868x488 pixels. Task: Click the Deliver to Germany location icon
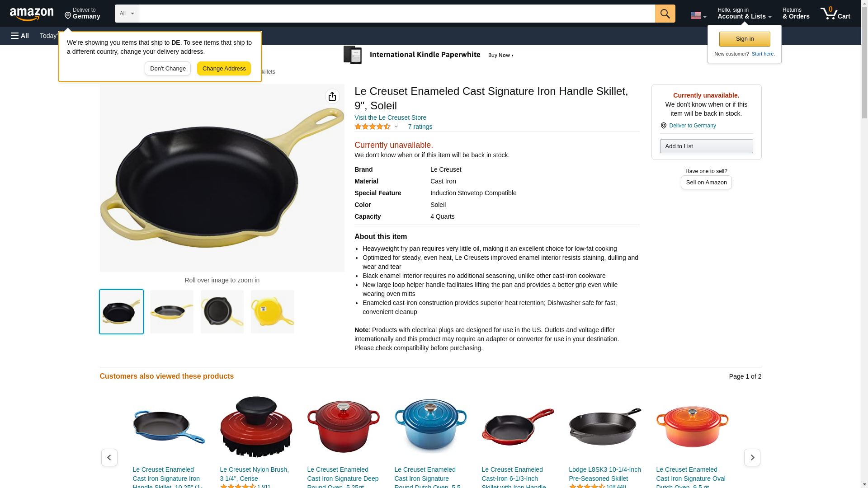[x=663, y=126]
